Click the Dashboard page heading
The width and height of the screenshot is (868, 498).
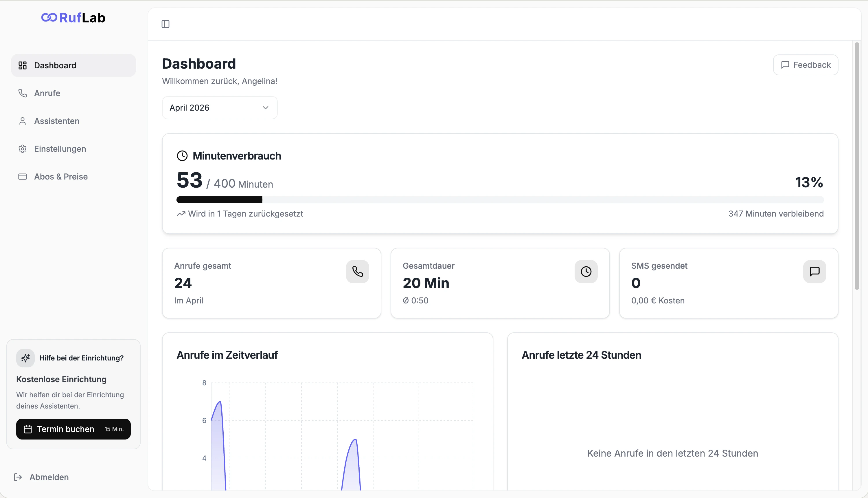click(199, 64)
